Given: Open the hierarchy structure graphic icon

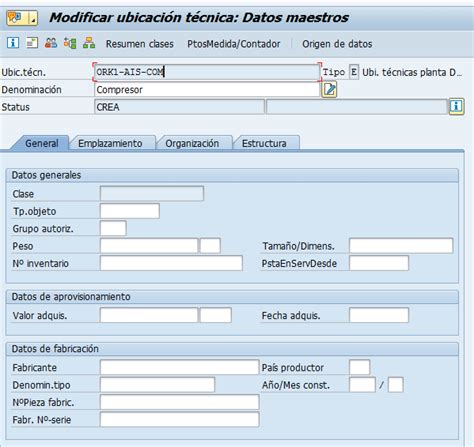Looking at the screenshot, I should pos(89,43).
